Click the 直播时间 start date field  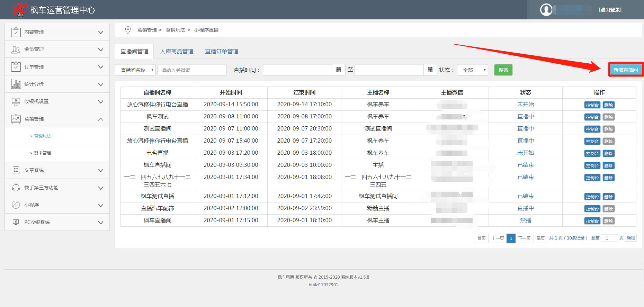coord(297,70)
